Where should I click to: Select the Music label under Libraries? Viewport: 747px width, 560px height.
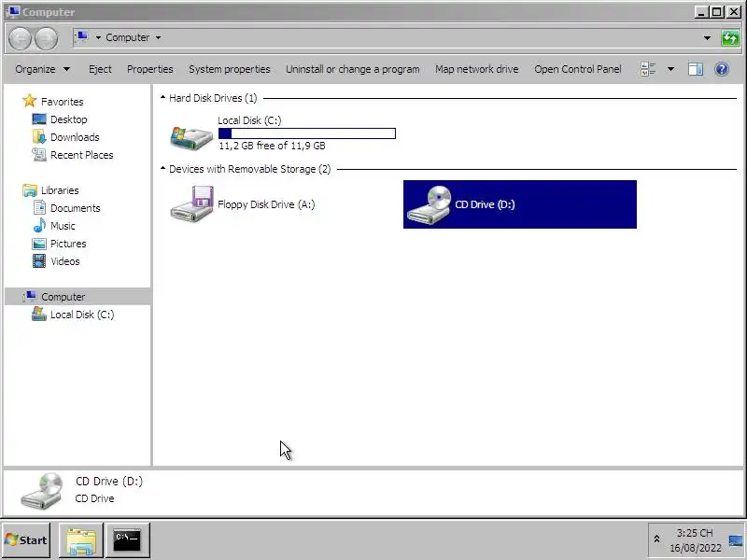[x=63, y=226]
